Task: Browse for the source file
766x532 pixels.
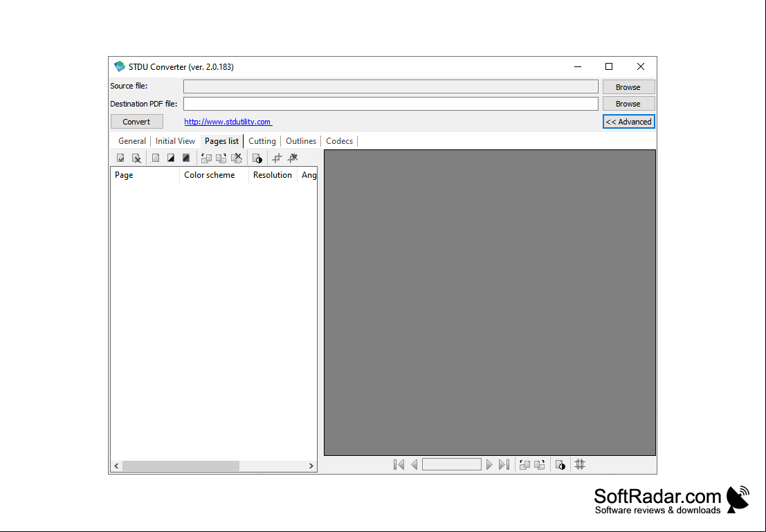Action: 628,87
